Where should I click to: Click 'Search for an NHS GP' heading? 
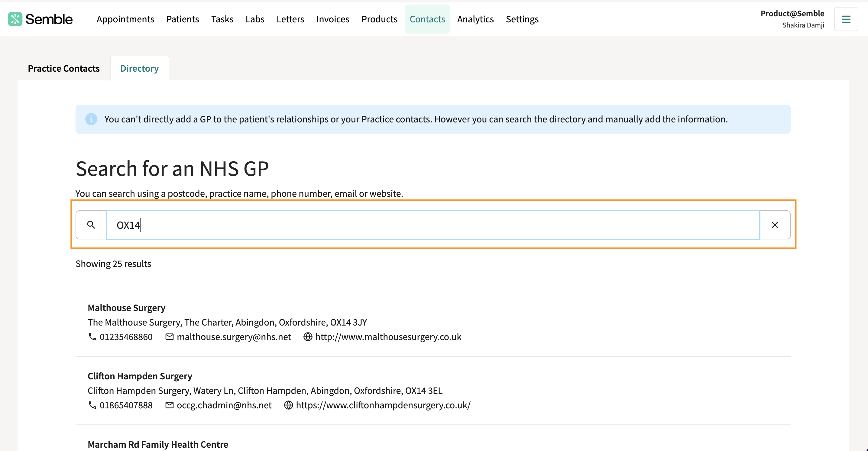point(172,168)
